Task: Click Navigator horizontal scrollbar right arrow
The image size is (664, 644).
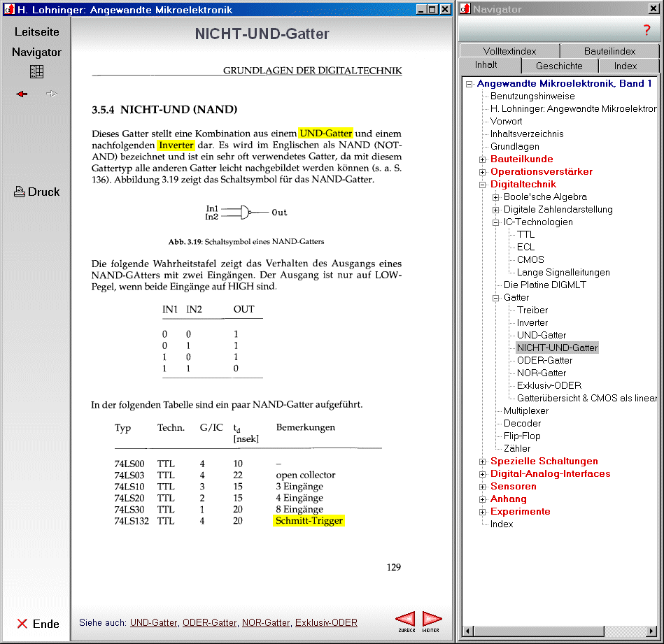Action: point(651,631)
